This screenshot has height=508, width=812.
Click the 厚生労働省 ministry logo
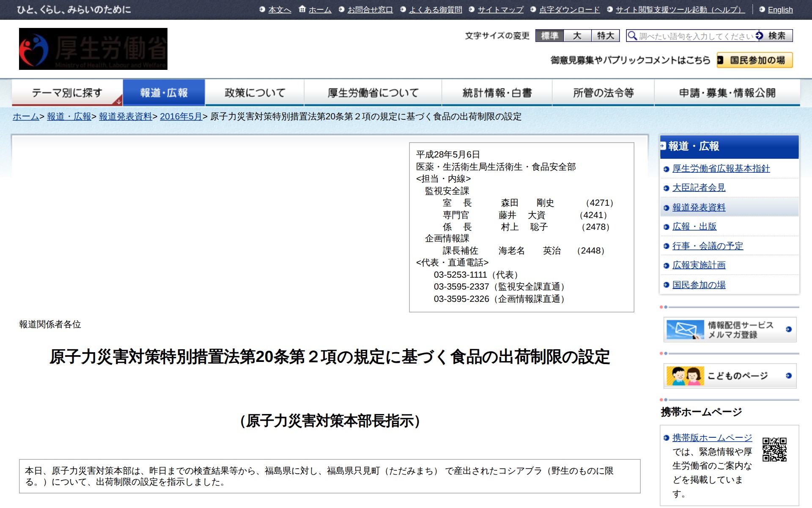coord(93,49)
